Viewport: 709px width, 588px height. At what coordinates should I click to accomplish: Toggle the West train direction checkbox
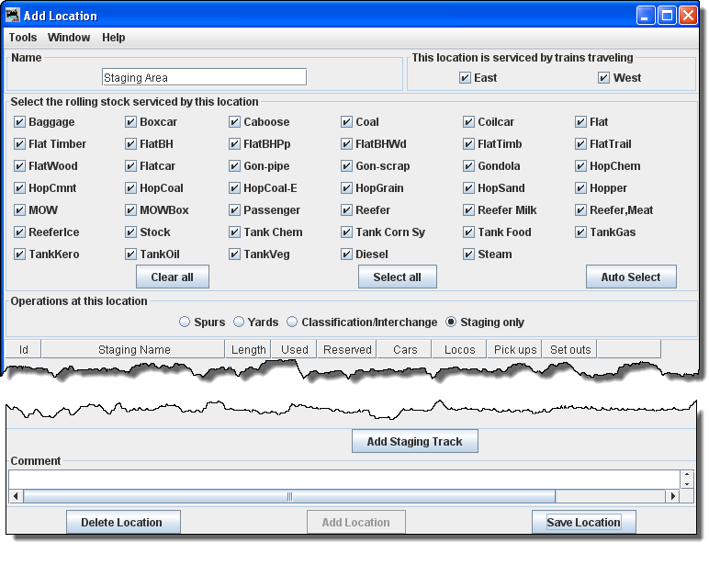[x=603, y=78]
